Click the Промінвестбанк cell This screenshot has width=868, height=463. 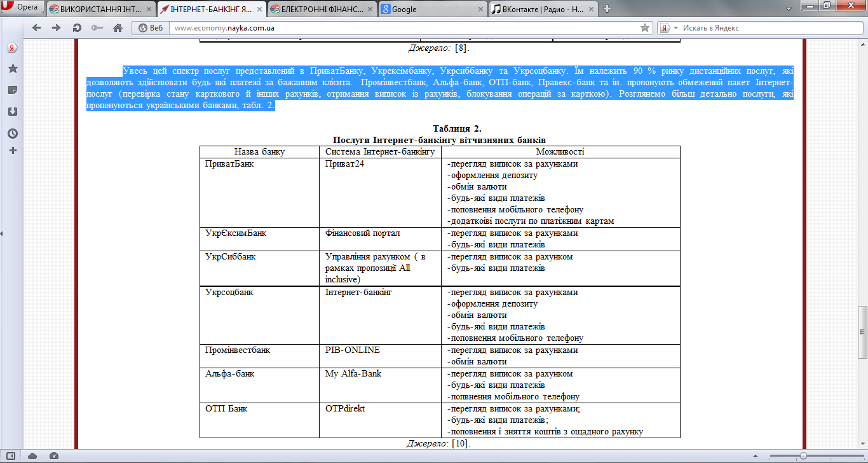(259, 356)
